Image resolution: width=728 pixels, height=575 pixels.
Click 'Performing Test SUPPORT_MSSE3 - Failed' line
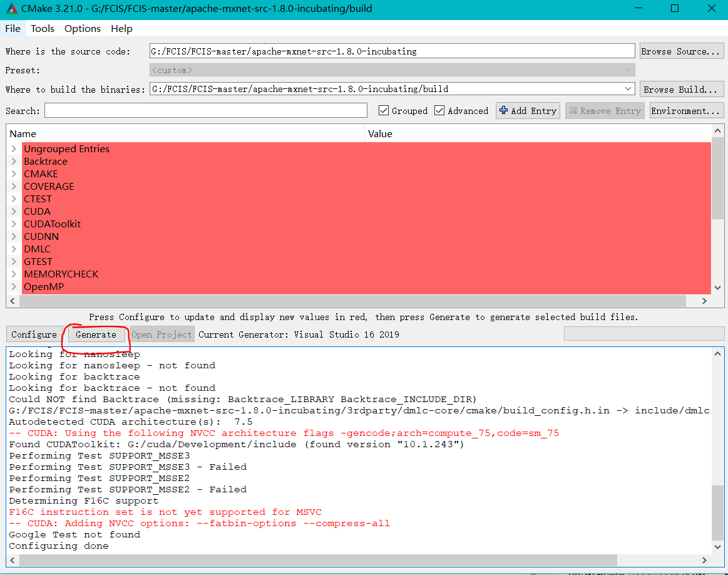(x=128, y=467)
